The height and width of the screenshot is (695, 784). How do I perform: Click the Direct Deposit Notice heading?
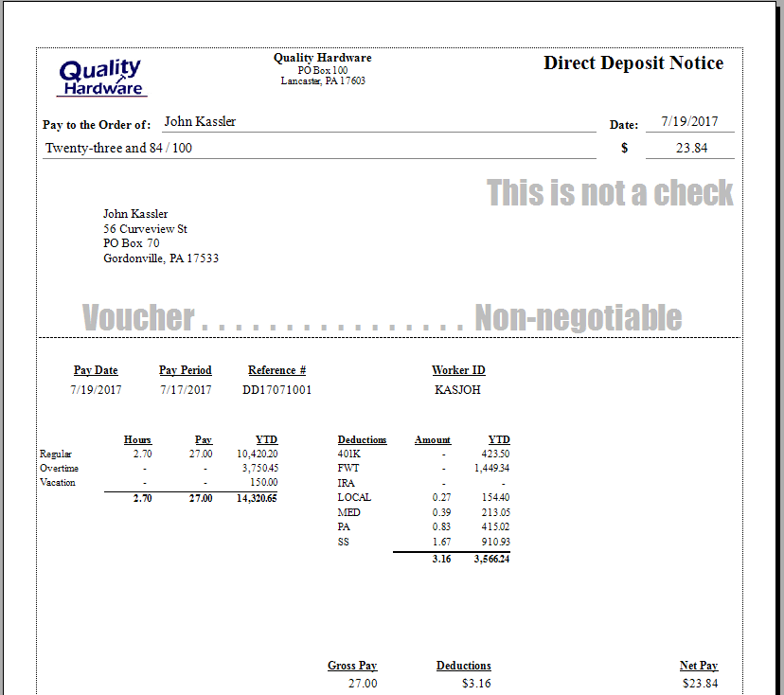[633, 63]
